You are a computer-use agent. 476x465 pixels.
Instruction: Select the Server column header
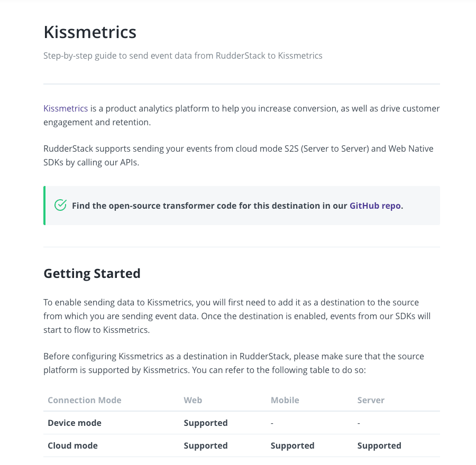(x=371, y=400)
